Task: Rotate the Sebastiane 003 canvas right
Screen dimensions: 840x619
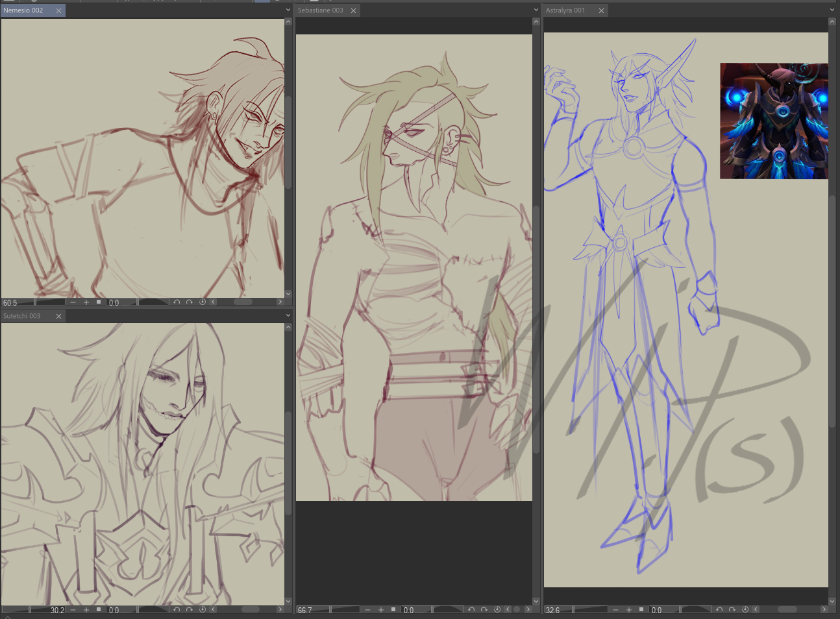Action: tap(484, 610)
